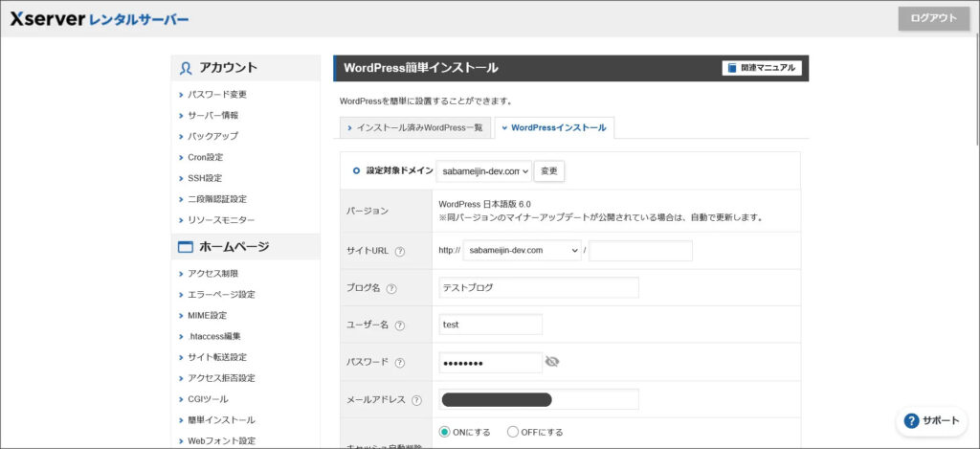Open help icon next to ブログ名
The width and height of the screenshot is (980, 449).
pos(391,288)
